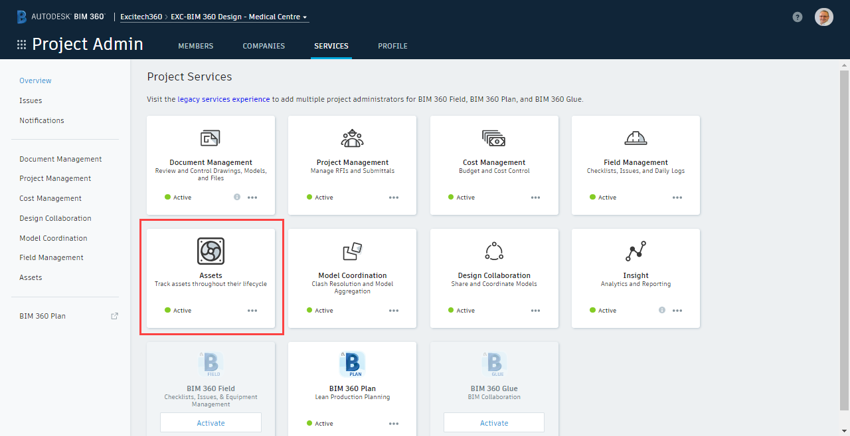
Task: Click the 'Analytics and Reporting' description
Action: (x=635, y=284)
